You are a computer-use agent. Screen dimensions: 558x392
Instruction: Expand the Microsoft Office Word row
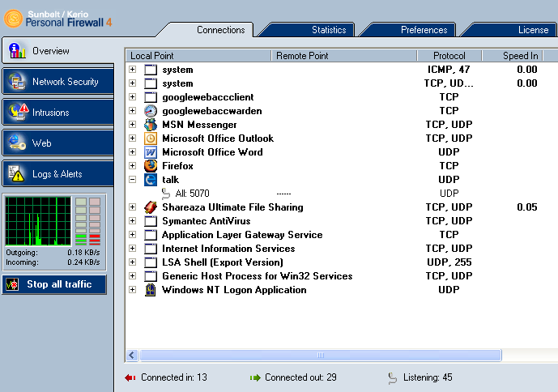(132, 152)
